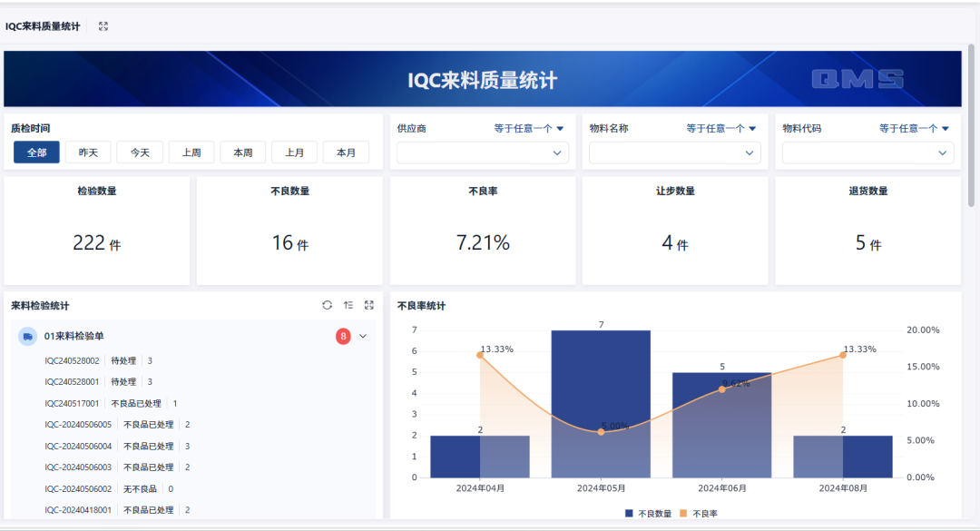This screenshot has width=980, height=531.
Task: Click the 2024年04月 bar in chart
Action: [480, 457]
